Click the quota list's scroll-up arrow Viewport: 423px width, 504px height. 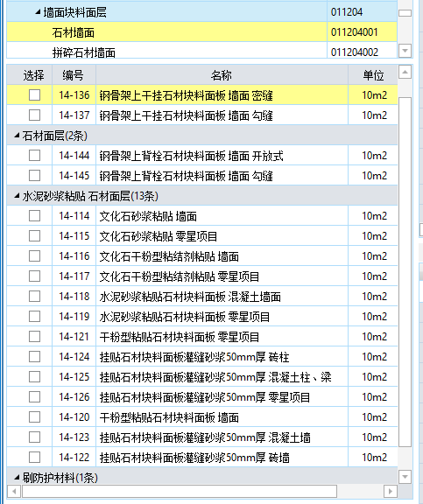[x=405, y=72]
